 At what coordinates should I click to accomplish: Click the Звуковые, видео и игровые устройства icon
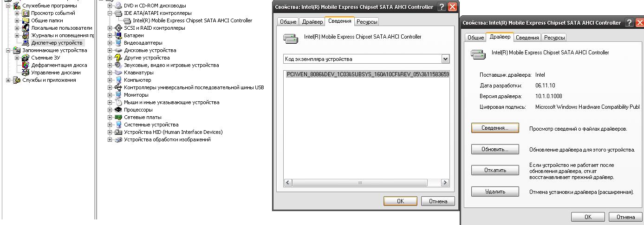118,65
